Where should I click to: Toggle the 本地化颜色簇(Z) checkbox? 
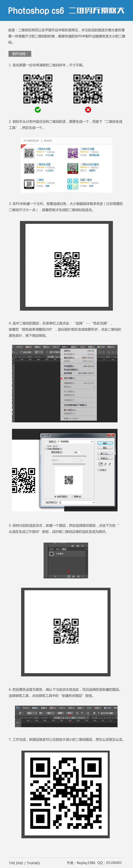pos(46,449)
